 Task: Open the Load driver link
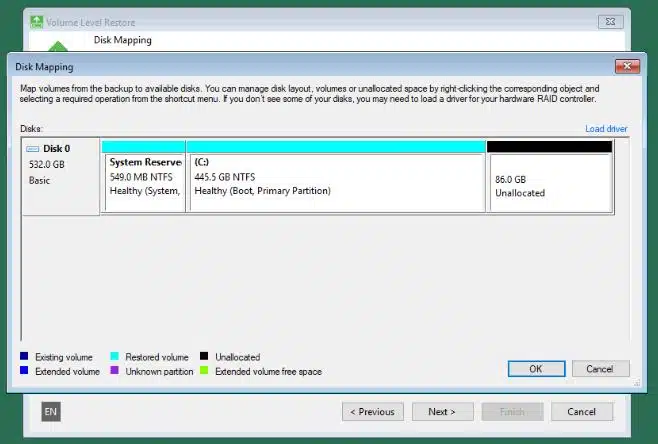[606, 129]
